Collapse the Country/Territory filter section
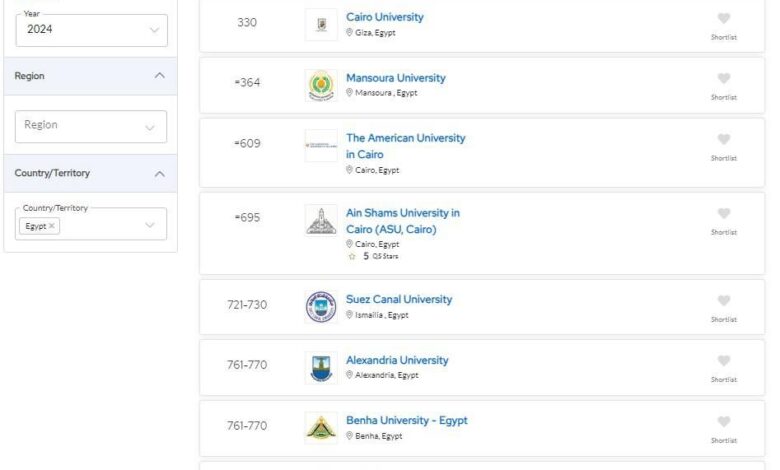Viewport: 780px width, 470px height. pos(159,174)
